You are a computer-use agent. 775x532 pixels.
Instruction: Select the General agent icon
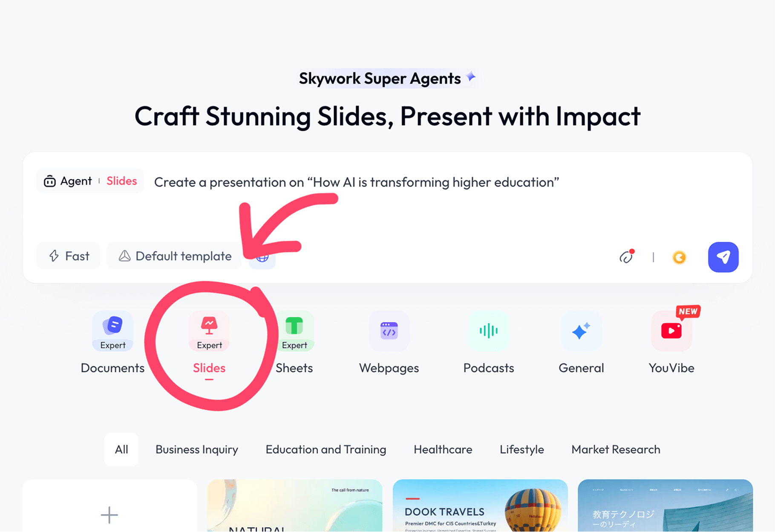[581, 331]
